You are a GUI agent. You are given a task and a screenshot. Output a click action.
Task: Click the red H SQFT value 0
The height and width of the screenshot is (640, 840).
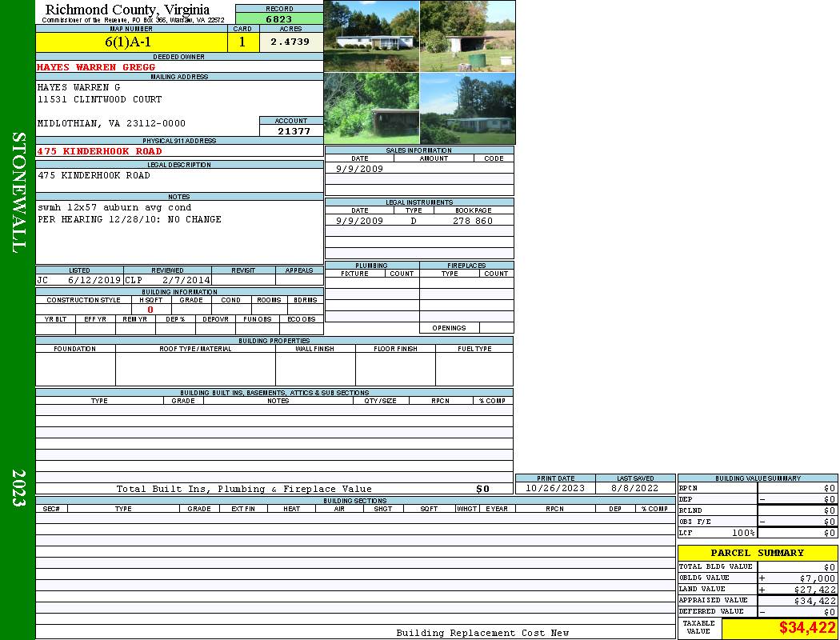pyautogui.click(x=150, y=310)
